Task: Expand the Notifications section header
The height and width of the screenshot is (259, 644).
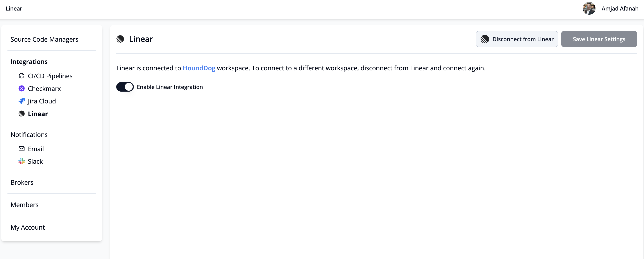Action: pyautogui.click(x=29, y=135)
